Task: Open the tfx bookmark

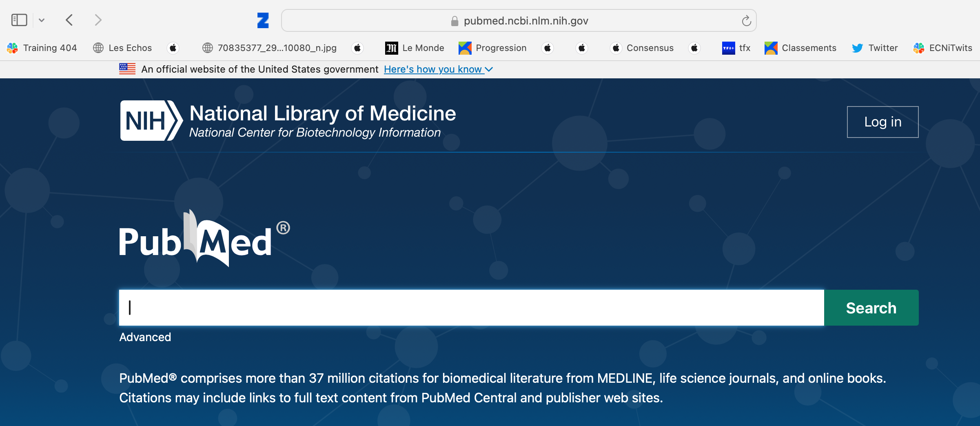Action: coord(736,48)
